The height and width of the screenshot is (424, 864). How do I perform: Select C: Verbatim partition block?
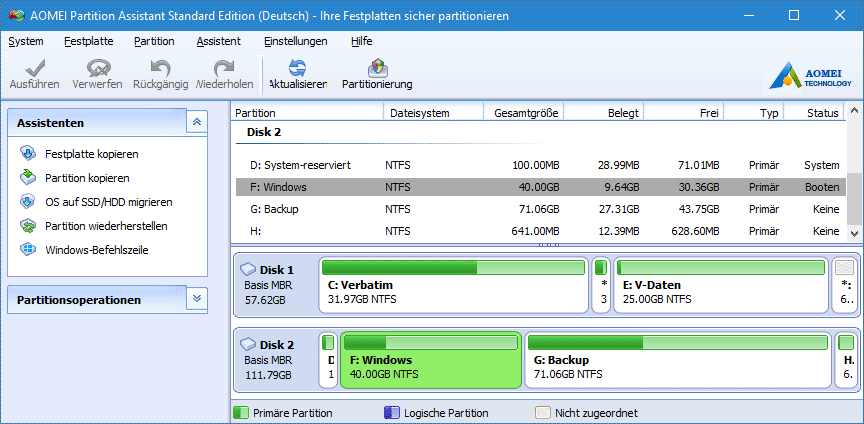pos(453,285)
